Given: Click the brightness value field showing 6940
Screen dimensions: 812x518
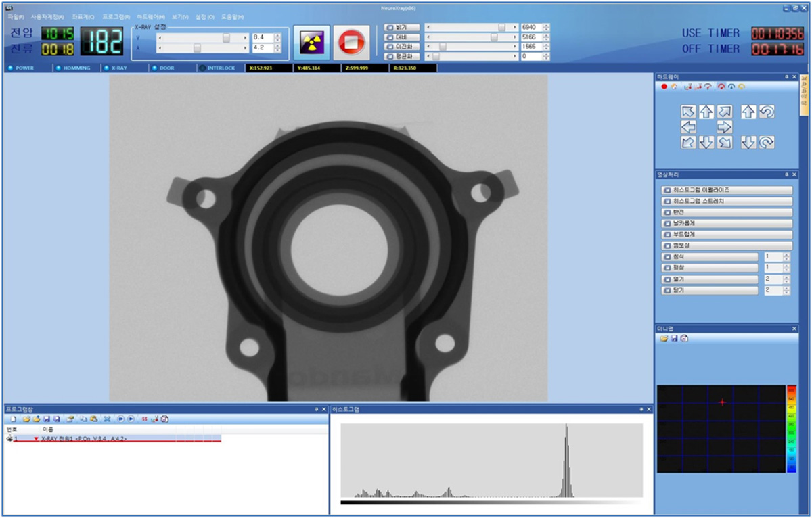Looking at the screenshot, I should pyautogui.click(x=531, y=28).
